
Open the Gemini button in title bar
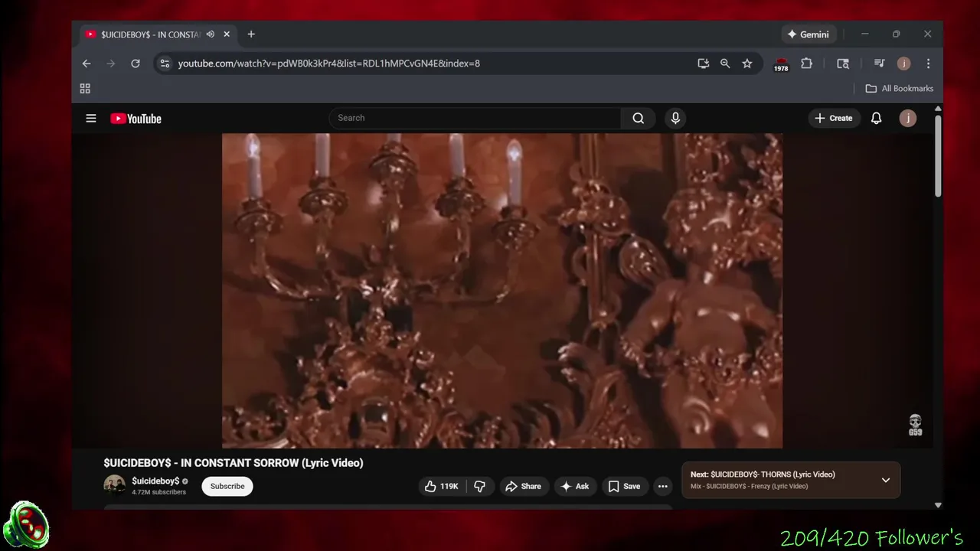[808, 34]
